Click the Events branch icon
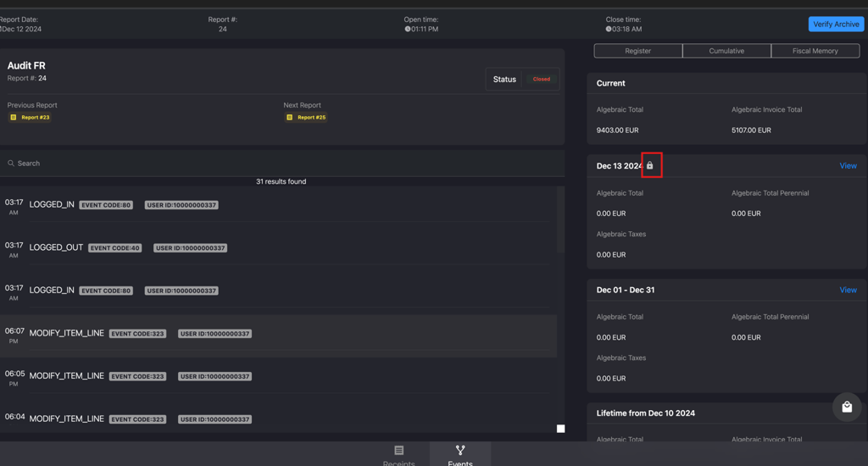Screen dimensions: 868x466 (x=460, y=450)
